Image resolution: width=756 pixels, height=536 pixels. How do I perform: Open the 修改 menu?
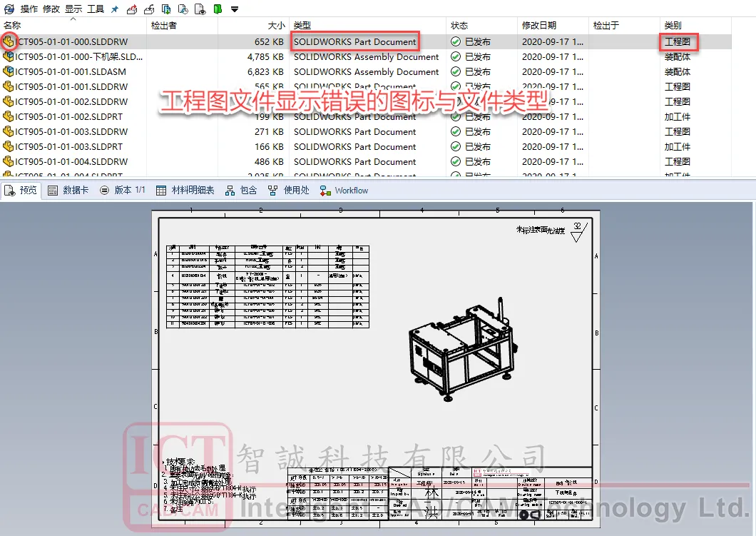point(51,9)
